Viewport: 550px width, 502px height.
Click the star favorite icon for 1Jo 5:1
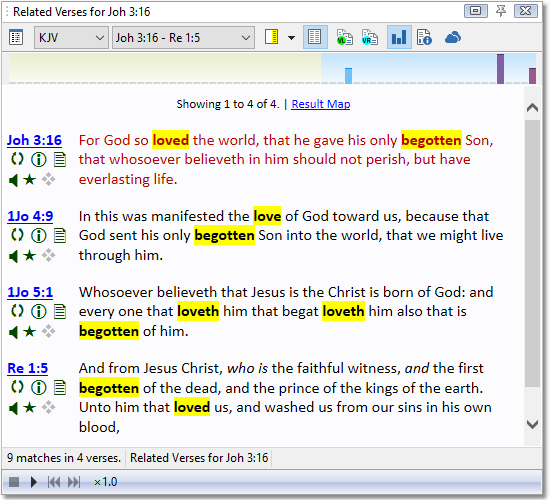[30, 332]
